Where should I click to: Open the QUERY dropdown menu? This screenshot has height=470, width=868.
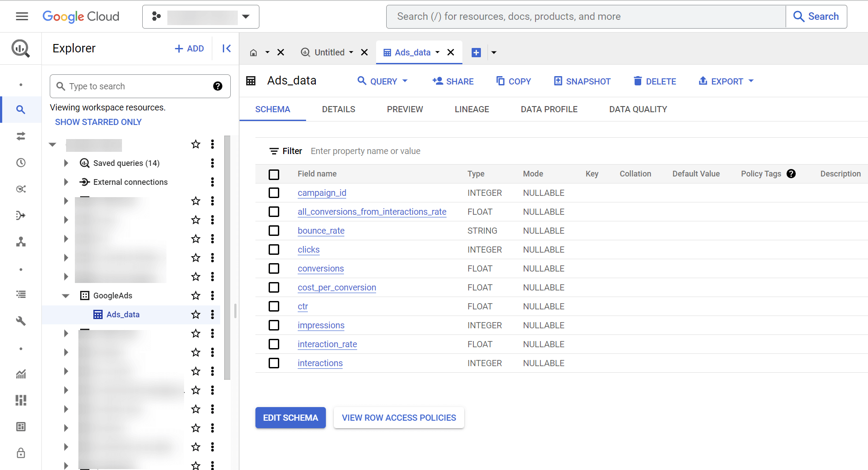(x=383, y=81)
